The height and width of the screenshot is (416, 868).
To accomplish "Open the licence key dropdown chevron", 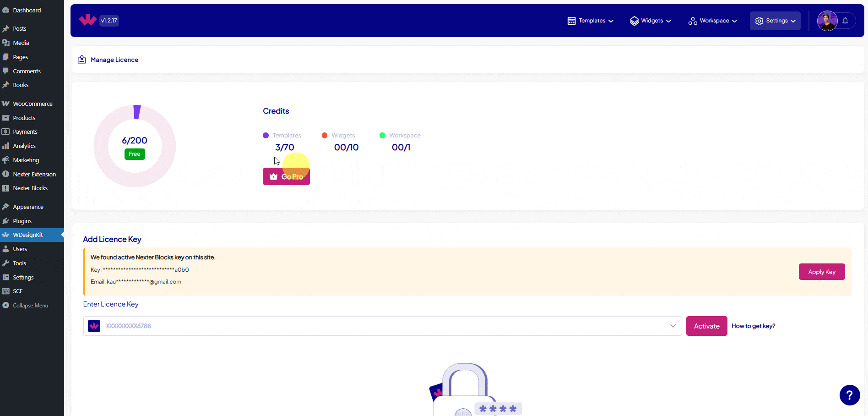I will click(673, 326).
